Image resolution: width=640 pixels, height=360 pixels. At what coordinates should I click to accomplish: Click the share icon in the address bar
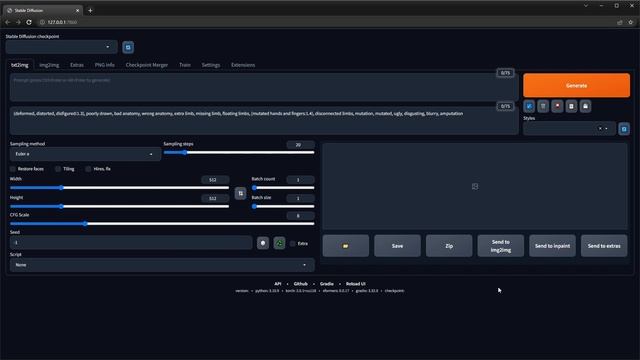tap(620, 22)
